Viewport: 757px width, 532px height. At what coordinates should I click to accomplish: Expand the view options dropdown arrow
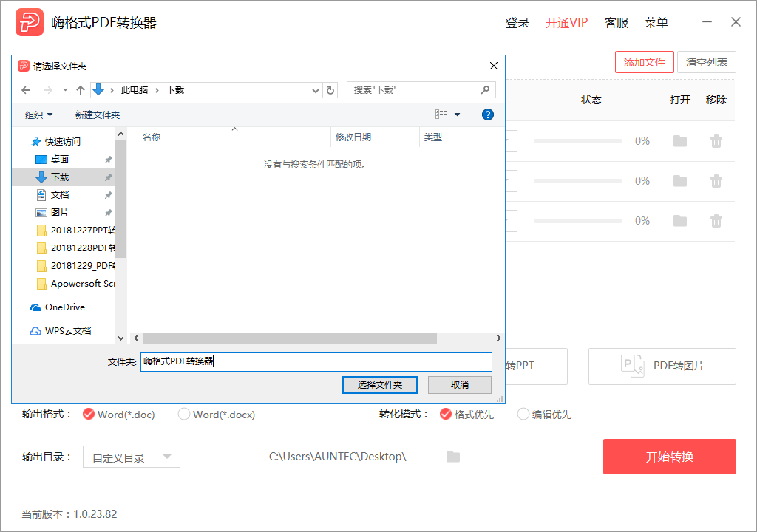(x=457, y=115)
